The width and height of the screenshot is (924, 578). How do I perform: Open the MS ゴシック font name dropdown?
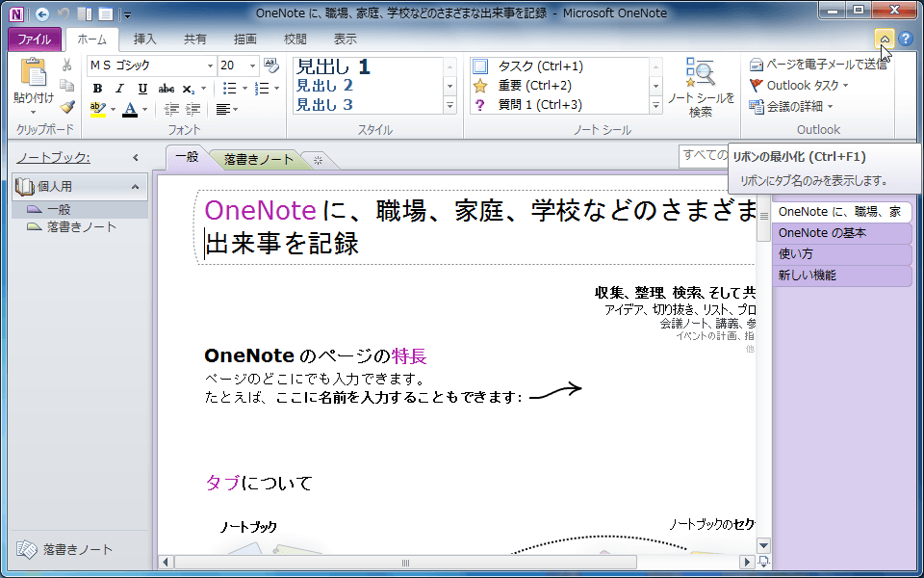[x=211, y=66]
